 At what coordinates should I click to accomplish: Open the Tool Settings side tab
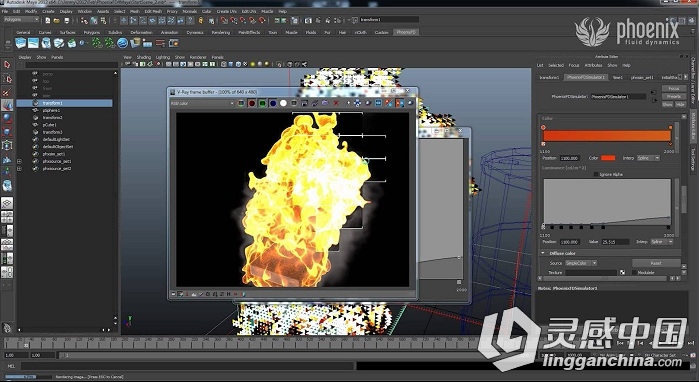click(x=693, y=159)
